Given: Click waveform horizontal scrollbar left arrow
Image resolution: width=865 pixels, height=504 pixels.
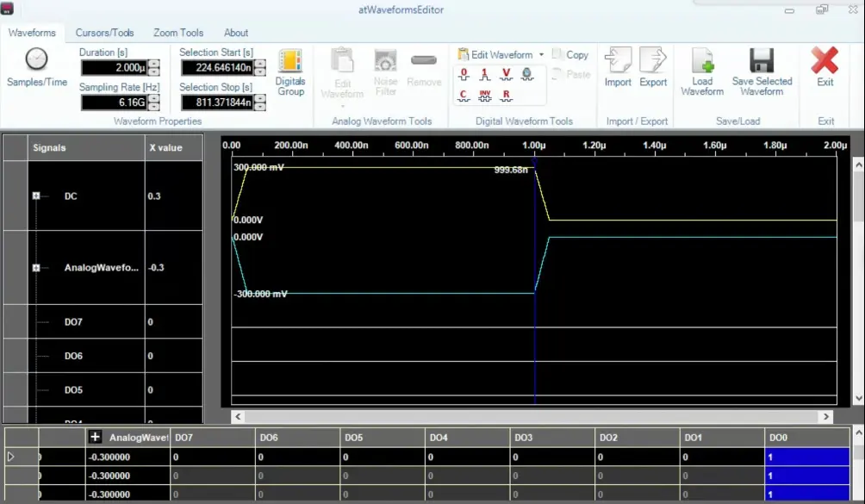Looking at the screenshot, I should pos(238,417).
